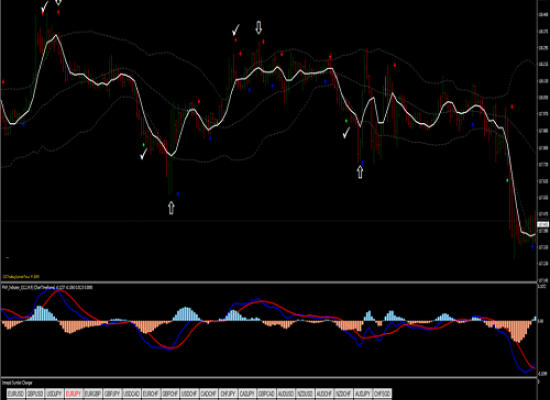Screen dimensions: 550x400
Task: Select the AUDJPY symbol button
Action: tap(364, 394)
